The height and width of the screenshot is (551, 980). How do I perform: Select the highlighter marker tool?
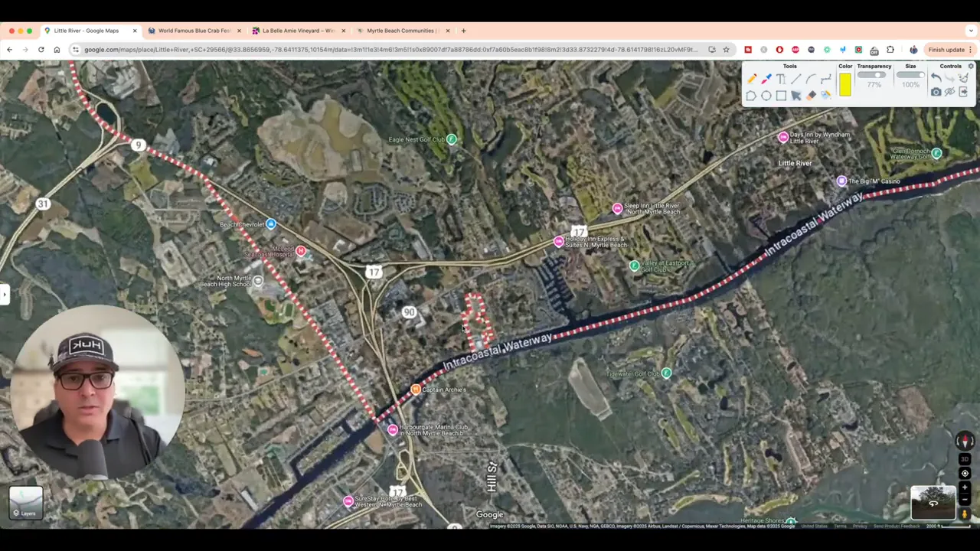click(x=766, y=80)
